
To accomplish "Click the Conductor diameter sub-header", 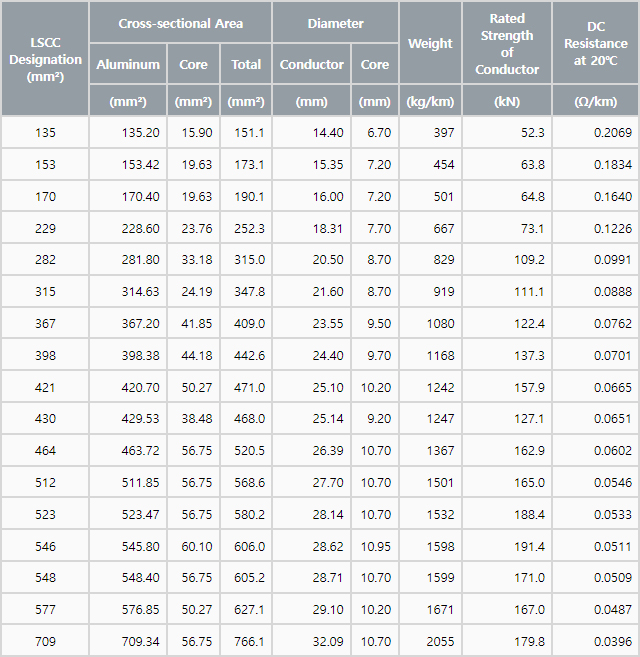I will click(x=311, y=65).
